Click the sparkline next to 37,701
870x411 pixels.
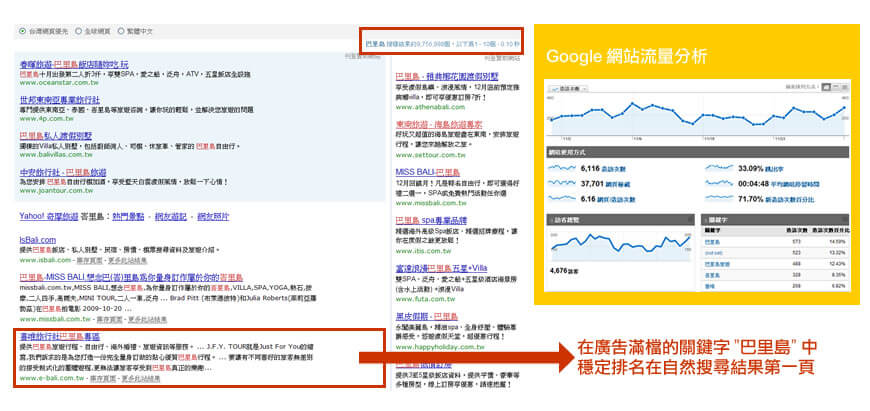(562, 184)
